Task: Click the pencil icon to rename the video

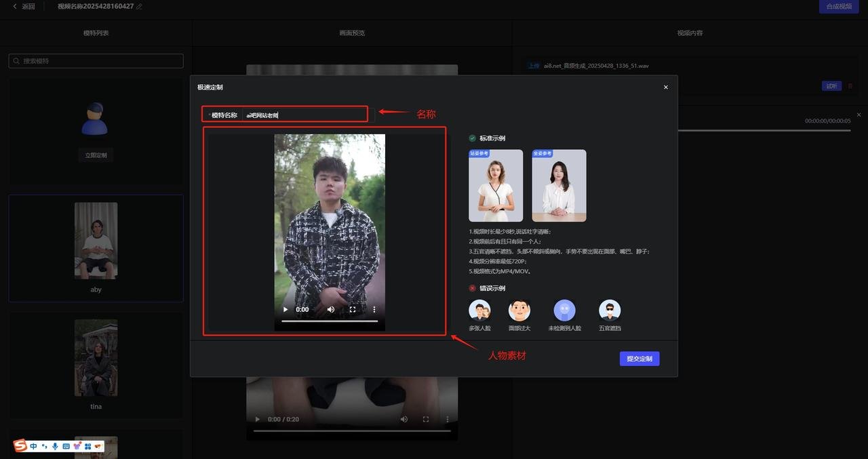Action: (139, 6)
